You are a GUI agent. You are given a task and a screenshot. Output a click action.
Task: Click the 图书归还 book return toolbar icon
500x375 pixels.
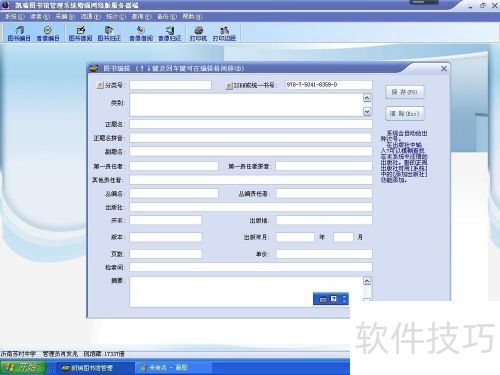pos(109,34)
